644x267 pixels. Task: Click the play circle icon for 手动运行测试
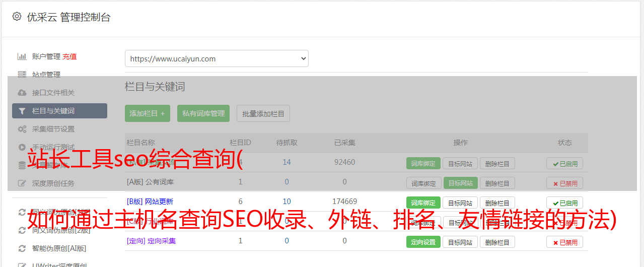[x=22, y=147]
